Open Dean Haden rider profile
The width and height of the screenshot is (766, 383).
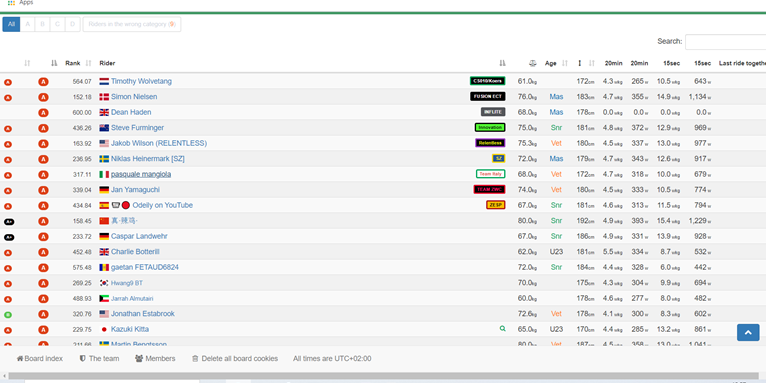pos(131,112)
